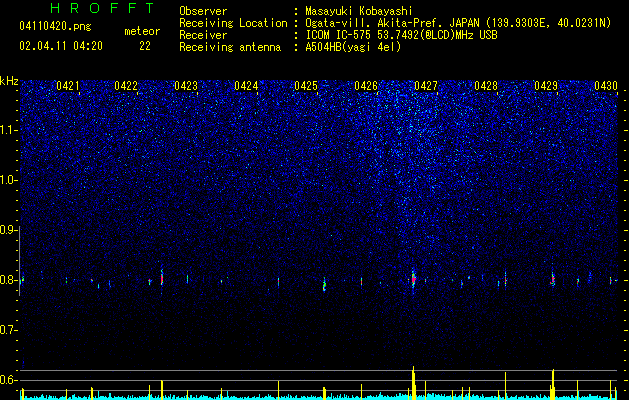
Task: Click the 1.1 kHz frequency label
Action: [x=8, y=130]
